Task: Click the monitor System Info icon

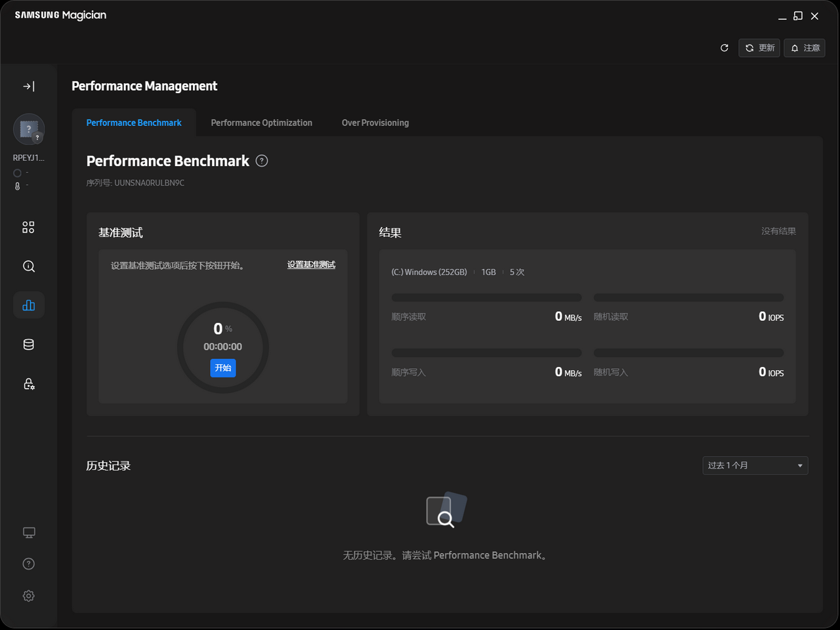Action: click(x=28, y=532)
